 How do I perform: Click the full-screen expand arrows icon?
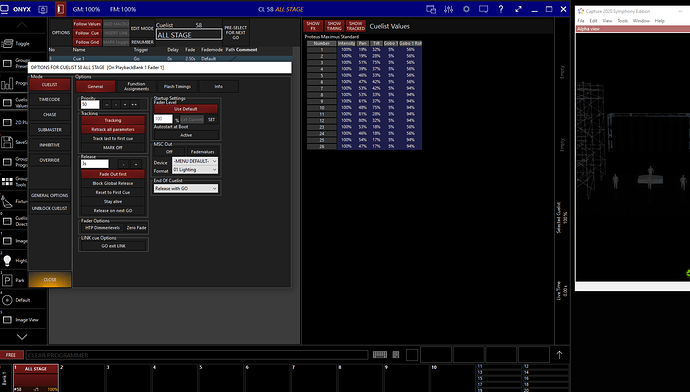click(x=518, y=9)
